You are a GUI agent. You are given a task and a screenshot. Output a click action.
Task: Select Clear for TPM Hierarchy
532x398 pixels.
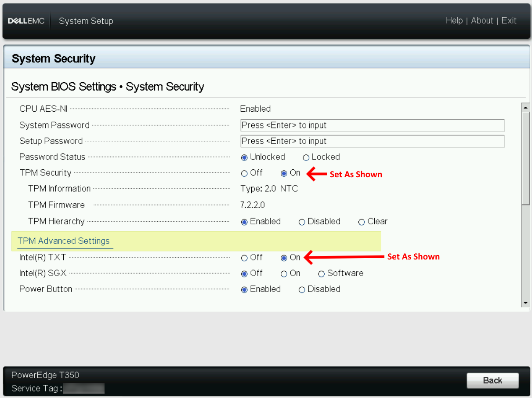click(x=361, y=222)
